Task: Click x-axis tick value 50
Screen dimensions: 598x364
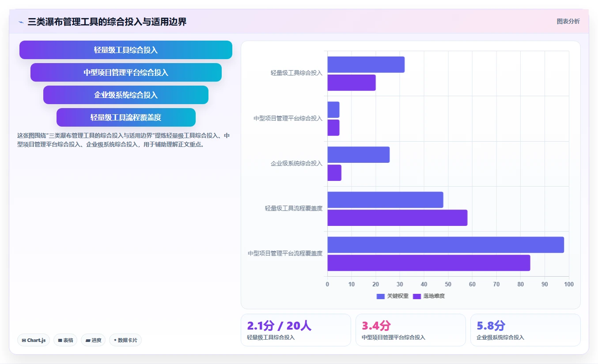Action: 448,284
